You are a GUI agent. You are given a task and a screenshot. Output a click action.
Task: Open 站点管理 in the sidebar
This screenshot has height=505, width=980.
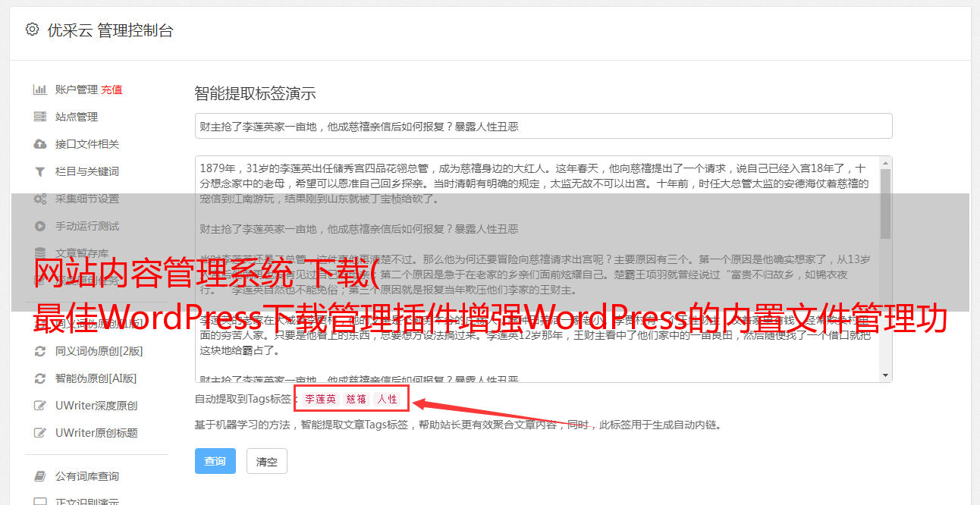point(77,117)
